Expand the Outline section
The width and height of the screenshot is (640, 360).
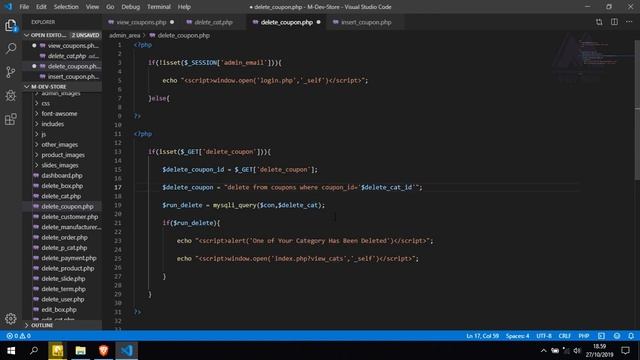click(62, 325)
